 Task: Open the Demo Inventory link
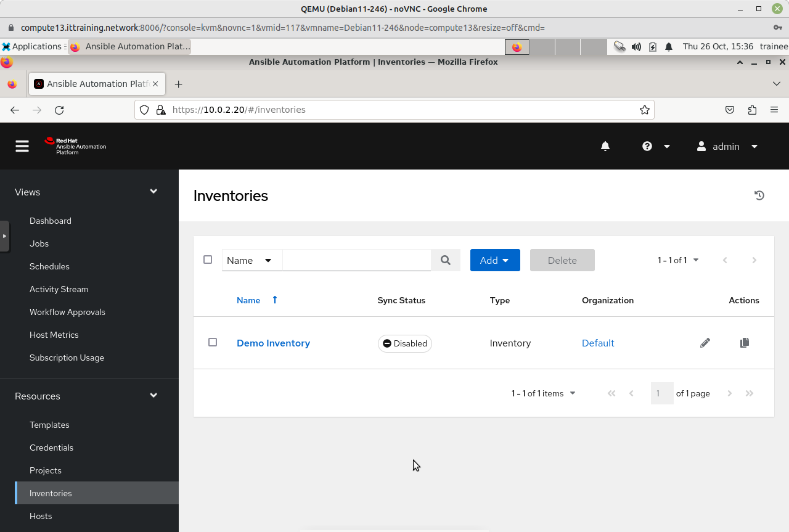pos(273,343)
